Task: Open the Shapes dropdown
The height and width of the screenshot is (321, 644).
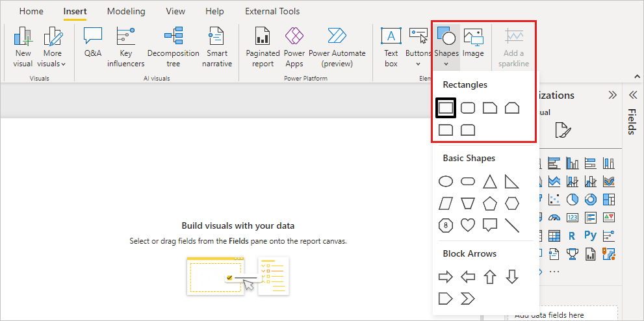Action: click(x=446, y=46)
